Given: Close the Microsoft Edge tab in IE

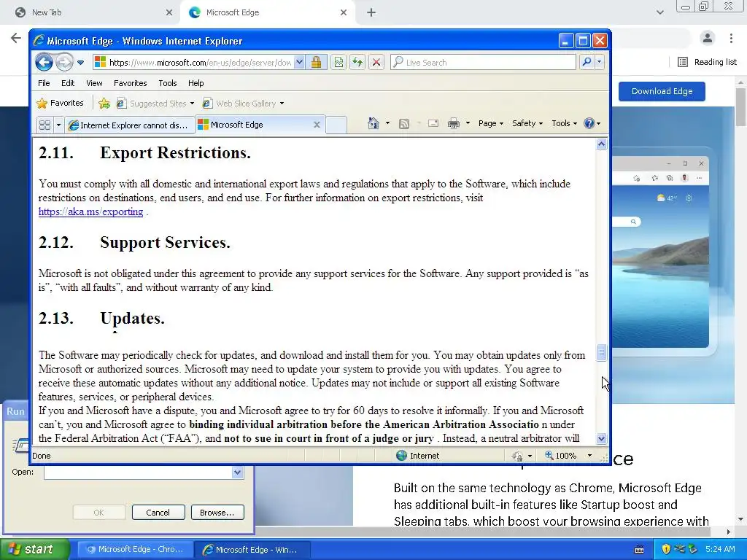Looking at the screenshot, I should [x=317, y=125].
